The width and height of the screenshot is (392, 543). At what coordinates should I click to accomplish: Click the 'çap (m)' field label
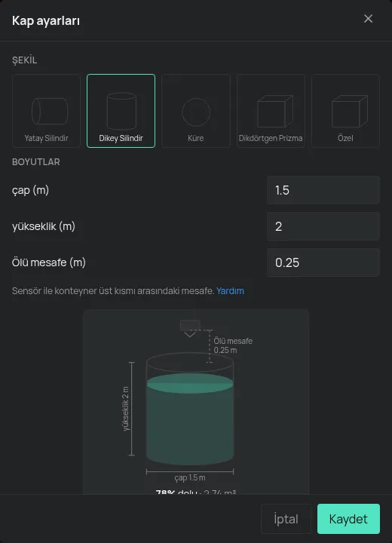[30, 190]
